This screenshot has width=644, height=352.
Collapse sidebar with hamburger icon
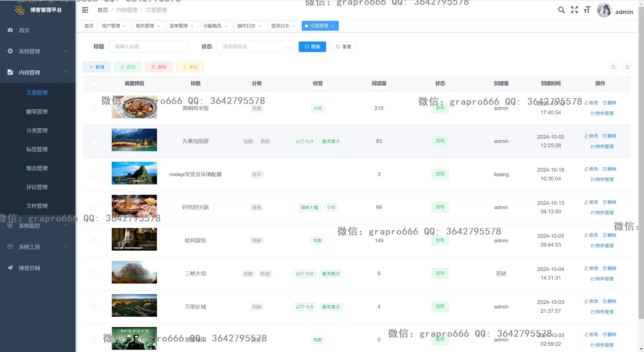coord(85,10)
